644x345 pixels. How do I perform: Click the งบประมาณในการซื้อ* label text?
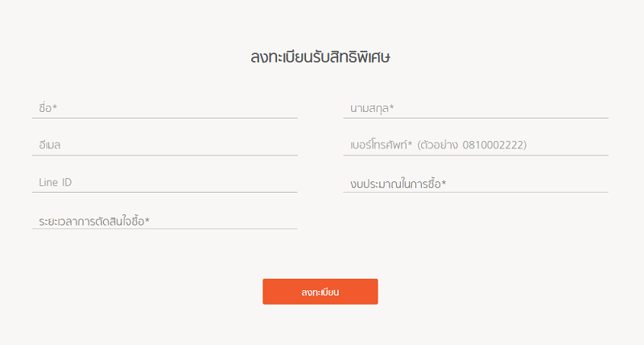(398, 185)
